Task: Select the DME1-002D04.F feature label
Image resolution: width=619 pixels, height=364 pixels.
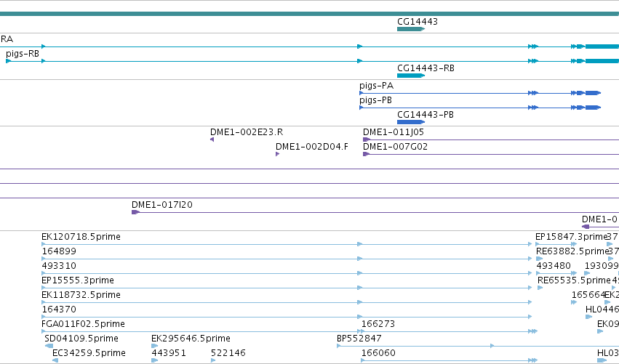Action: tap(312, 147)
